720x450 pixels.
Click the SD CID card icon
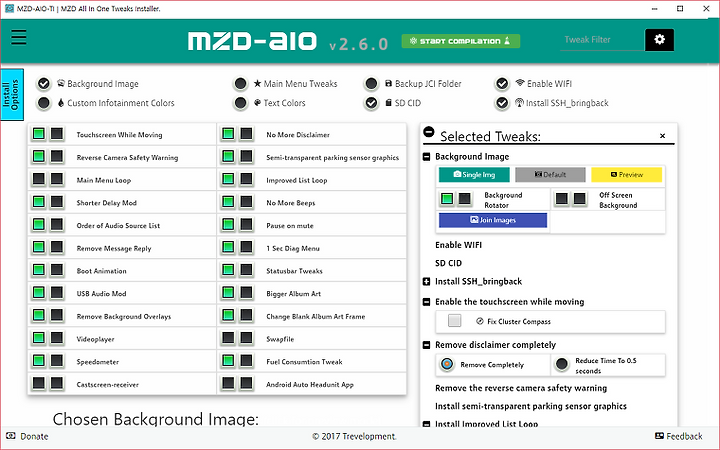[388, 102]
